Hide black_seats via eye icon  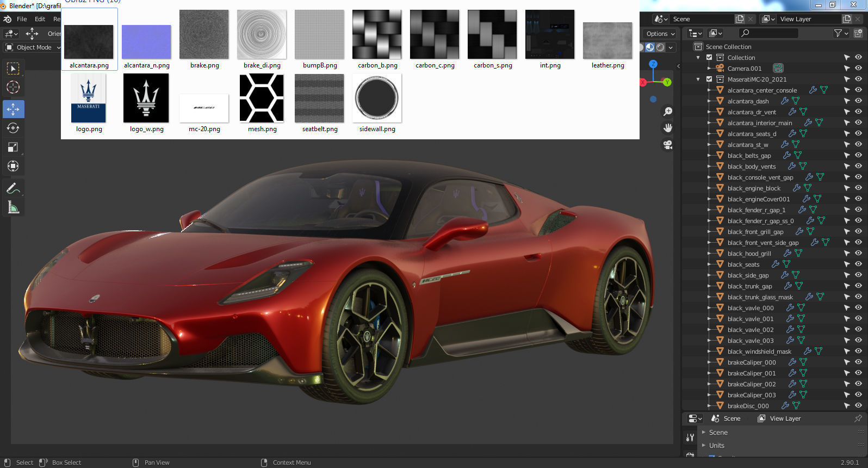click(x=858, y=264)
